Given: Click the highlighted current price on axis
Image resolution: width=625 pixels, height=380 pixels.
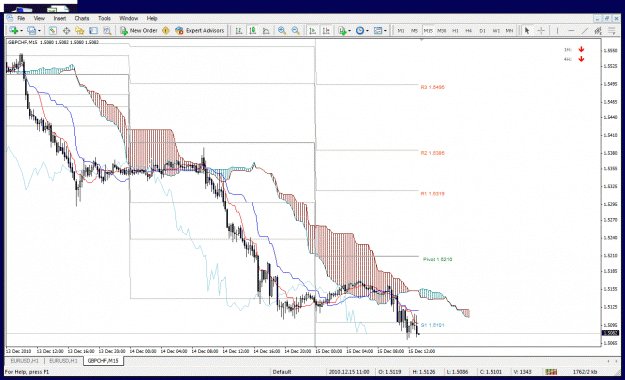Looking at the screenshot, I should (610, 333).
